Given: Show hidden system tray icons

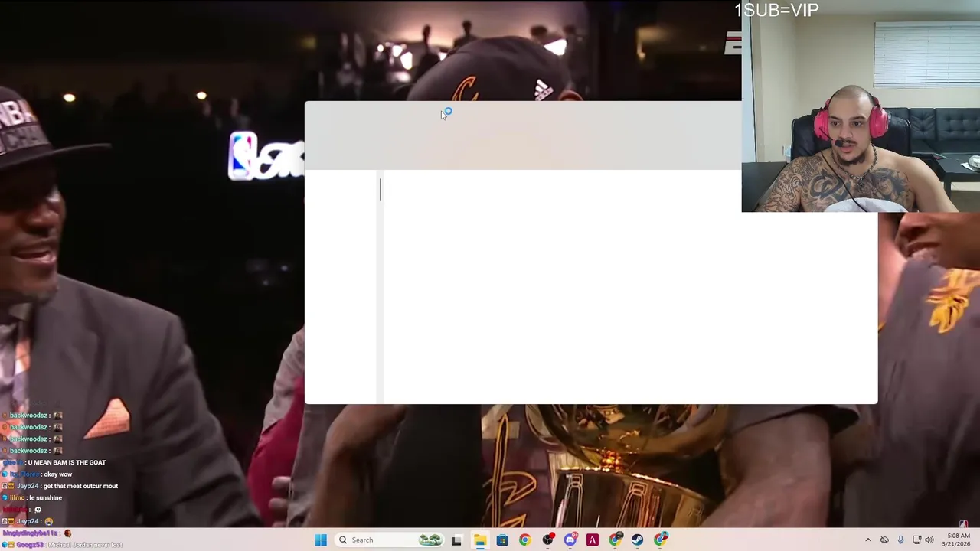Looking at the screenshot, I should click(867, 540).
